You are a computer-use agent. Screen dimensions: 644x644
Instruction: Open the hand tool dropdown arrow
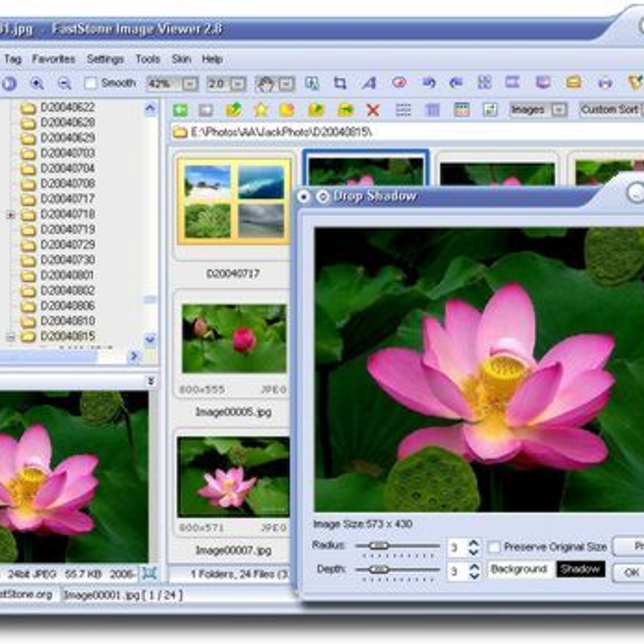point(287,84)
